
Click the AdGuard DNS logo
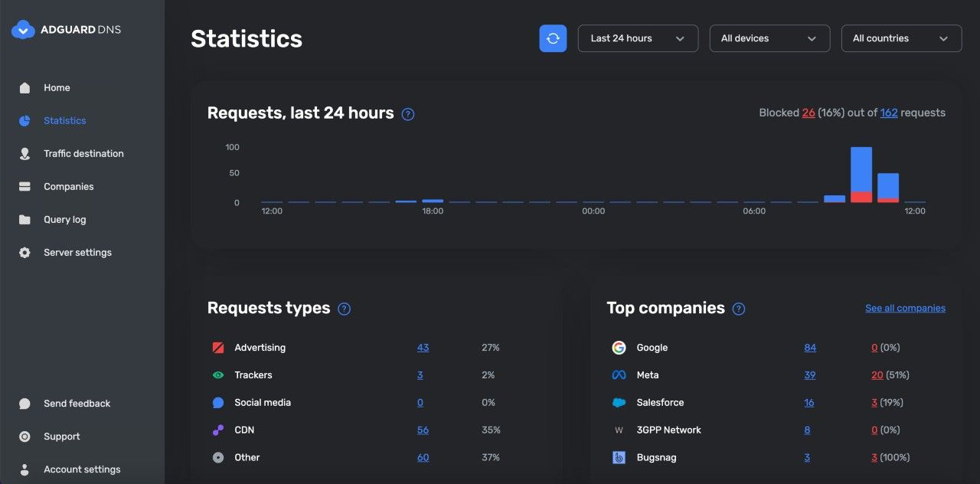(x=67, y=30)
